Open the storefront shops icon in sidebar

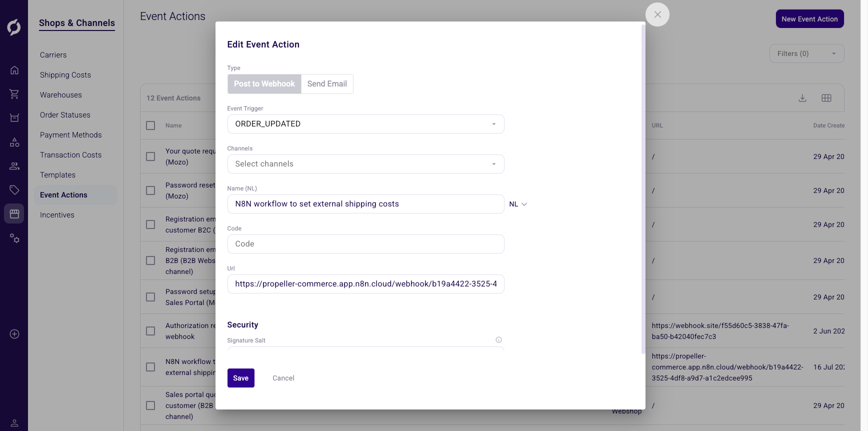(14, 213)
